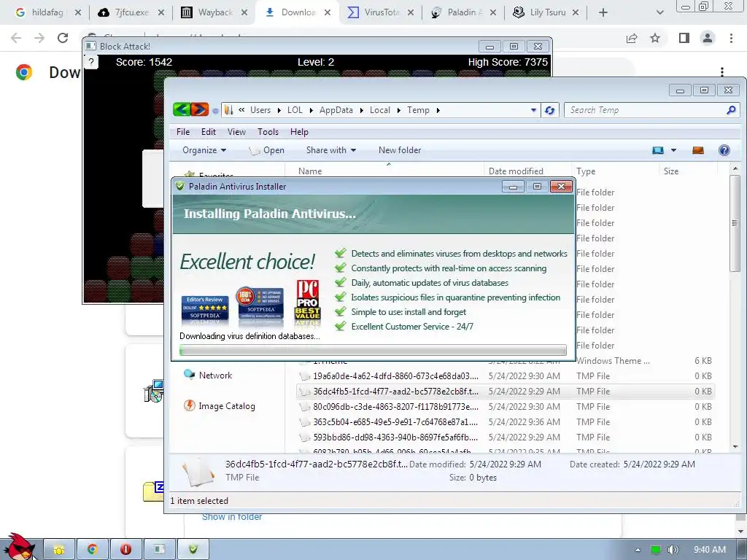Image resolution: width=747 pixels, height=560 pixels.
Task: Click the Block Attack help question mark
Action: pyautogui.click(x=91, y=62)
